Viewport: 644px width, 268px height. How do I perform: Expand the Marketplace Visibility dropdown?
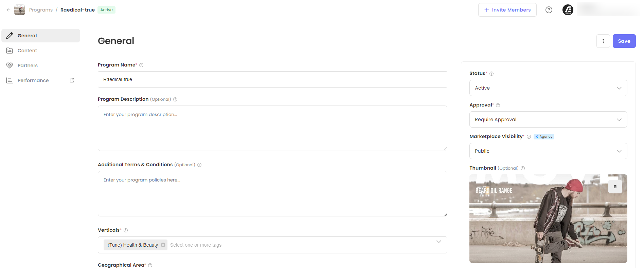click(x=548, y=151)
